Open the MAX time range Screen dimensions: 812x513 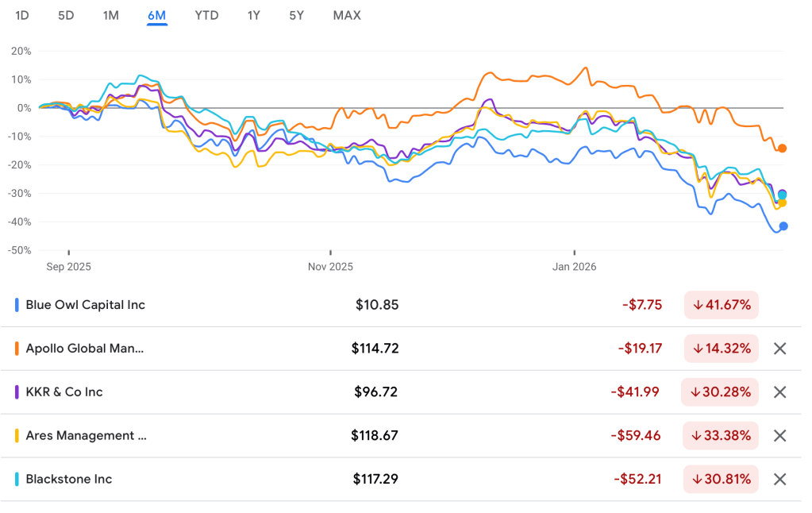[x=347, y=15]
